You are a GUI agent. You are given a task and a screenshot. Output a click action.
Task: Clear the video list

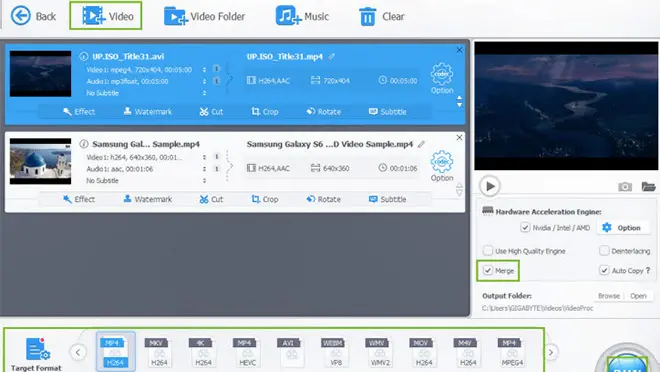point(381,16)
